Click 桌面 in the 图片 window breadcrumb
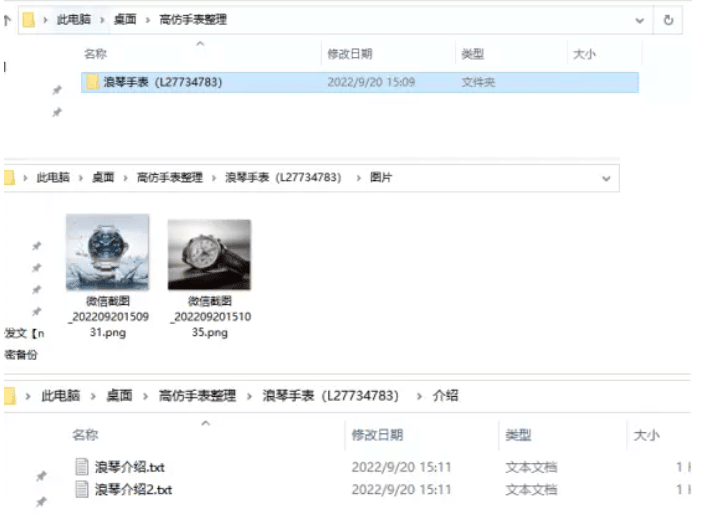Screen dimensions: 703x514 click(x=103, y=178)
